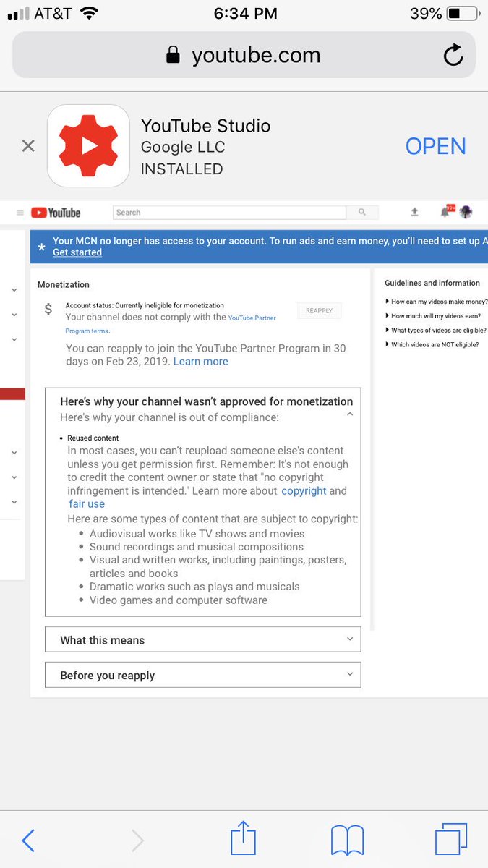The height and width of the screenshot is (868, 488).
Task: Expand the Before you reapply section
Action: point(202,676)
